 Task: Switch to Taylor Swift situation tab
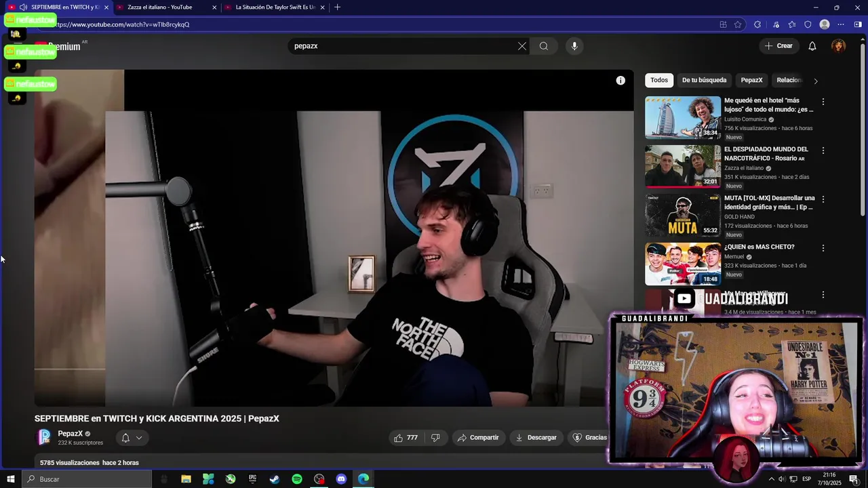tap(275, 7)
